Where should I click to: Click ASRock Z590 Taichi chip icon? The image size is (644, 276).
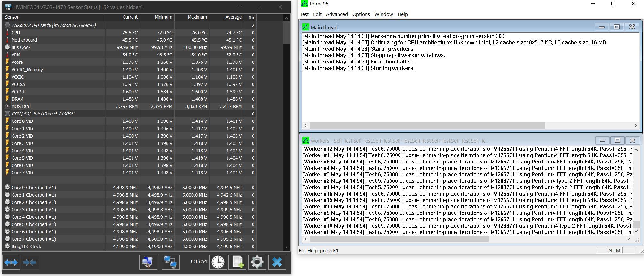pos(7,25)
